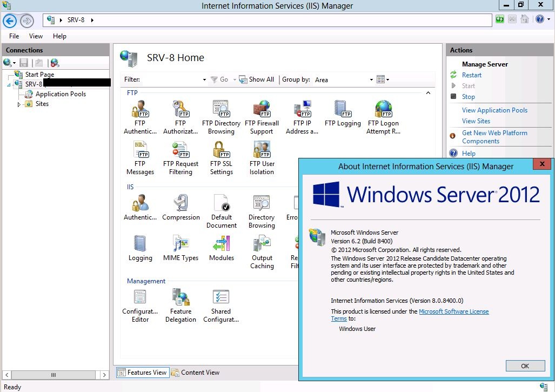Image resolution: width=555 pixels, height=392 pixels.
Task: Collapse the FTP group section
Action: 428,93
